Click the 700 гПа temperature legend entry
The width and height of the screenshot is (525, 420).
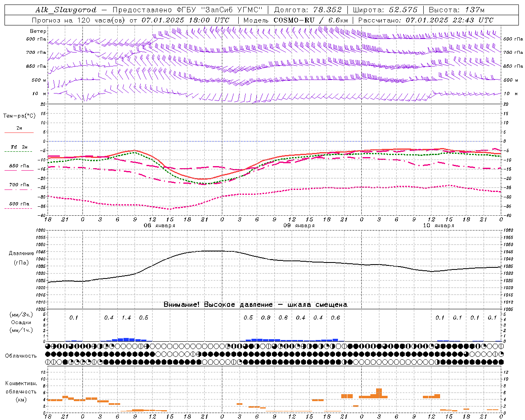[x=19, y=185]
